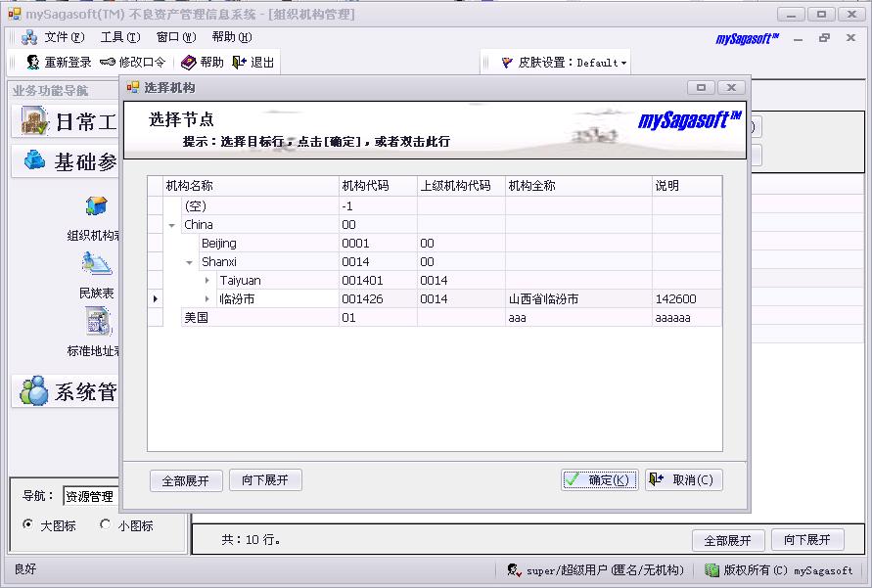Select the 小图标 radio button
The width and height of the screenshot is (872, 588).
coord(105,524)
